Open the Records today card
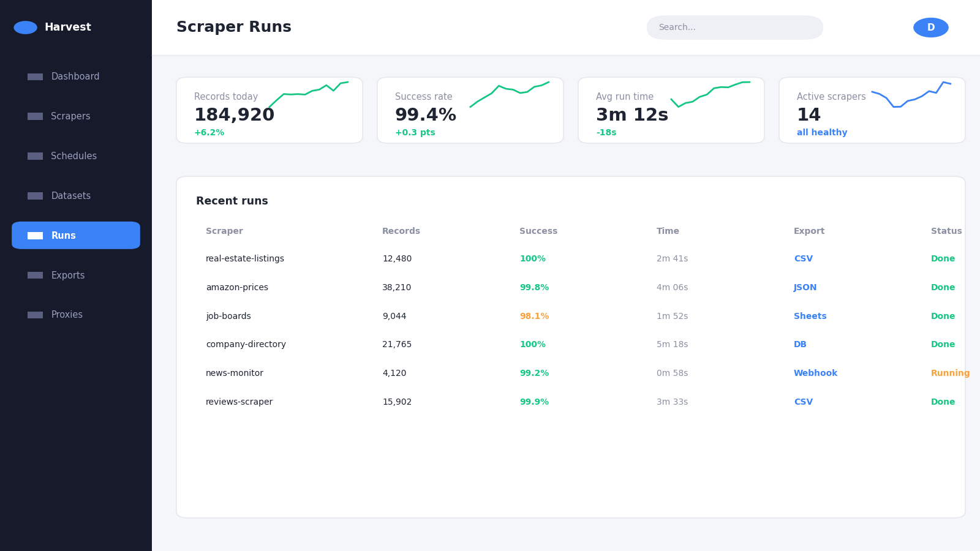Image resolution: width=980 pixels, height=551 pixels. pos(269,110)
